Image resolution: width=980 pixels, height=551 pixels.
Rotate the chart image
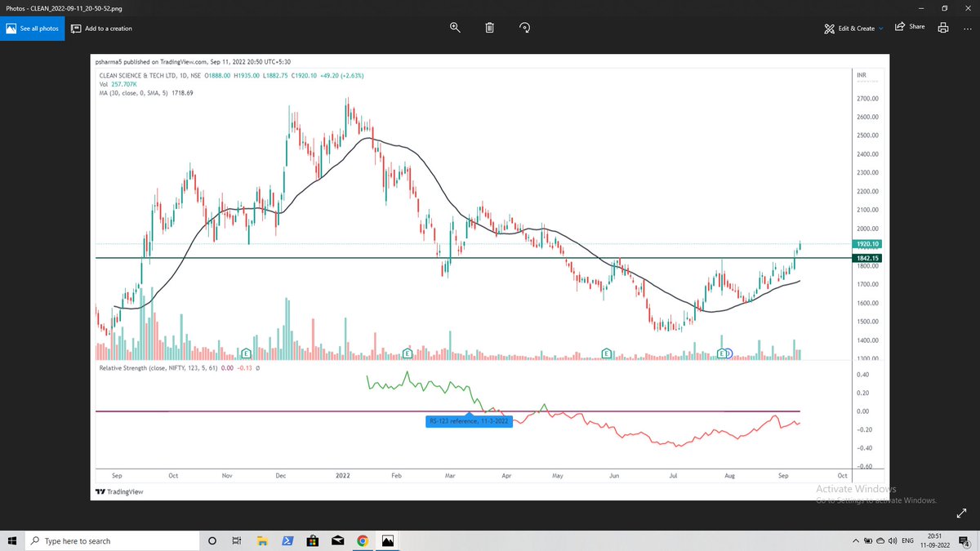click(524, 27)
